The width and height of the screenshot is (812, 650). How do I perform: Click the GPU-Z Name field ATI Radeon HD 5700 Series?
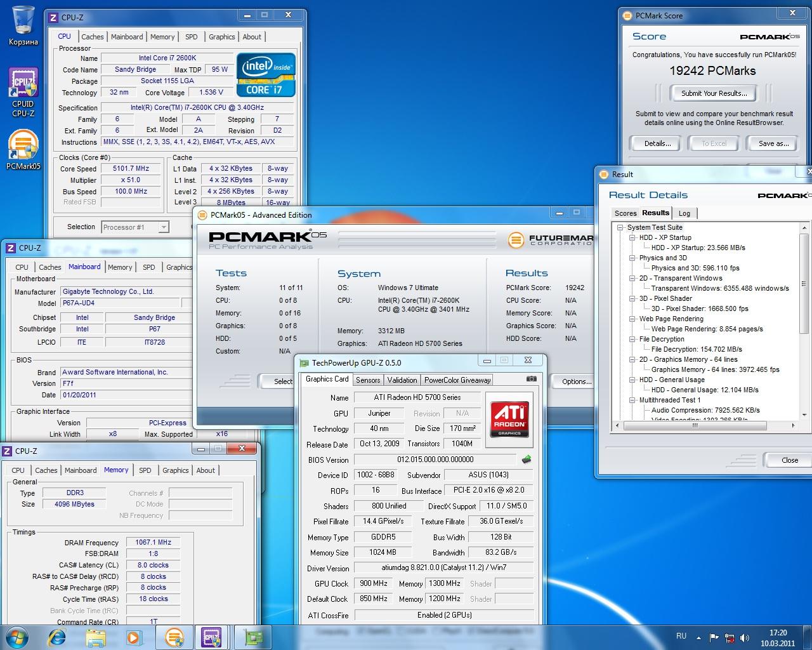click(x=417, y=397)
